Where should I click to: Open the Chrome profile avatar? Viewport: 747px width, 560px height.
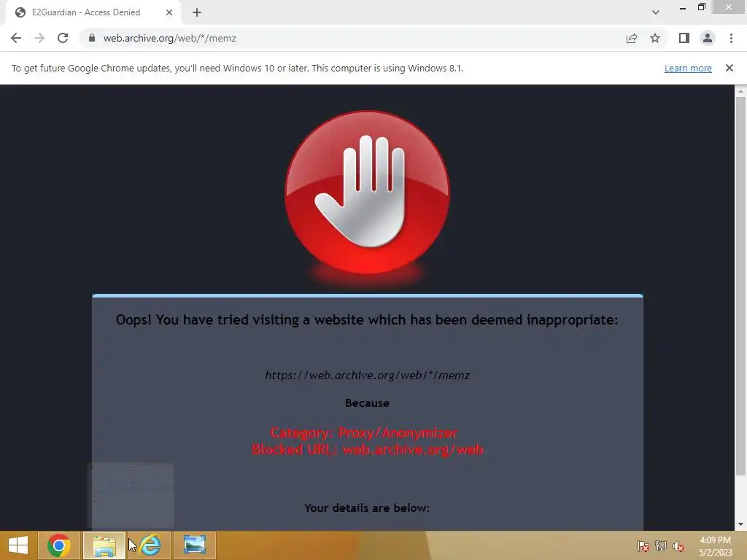(708, 38)
